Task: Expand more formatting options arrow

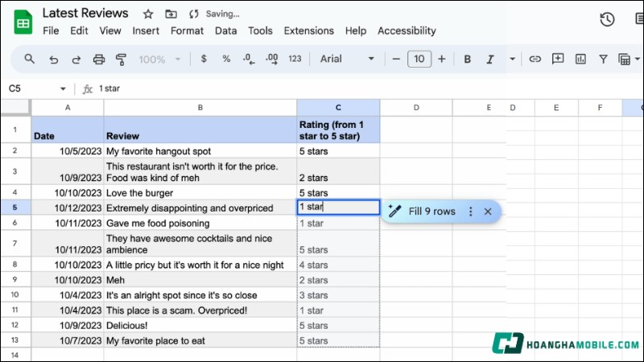Action: click(x=512, y=59)
